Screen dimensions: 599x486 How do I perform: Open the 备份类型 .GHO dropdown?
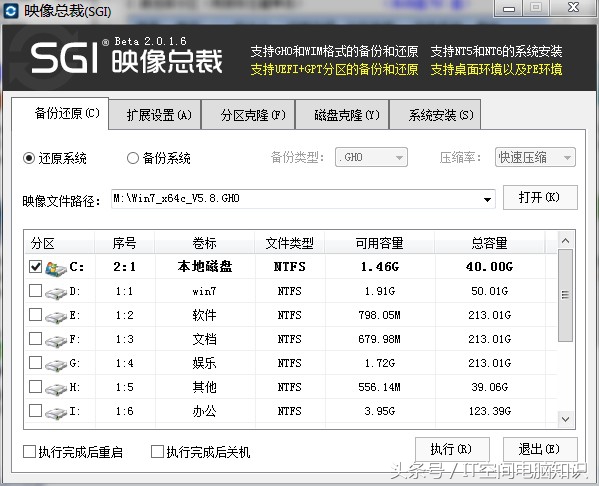(x=371, y=157)
